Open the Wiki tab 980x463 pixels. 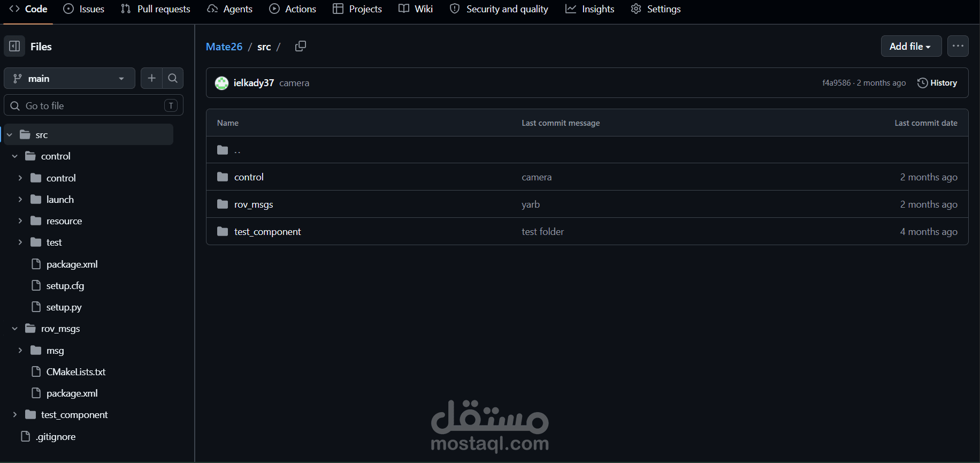coord(416,9)
